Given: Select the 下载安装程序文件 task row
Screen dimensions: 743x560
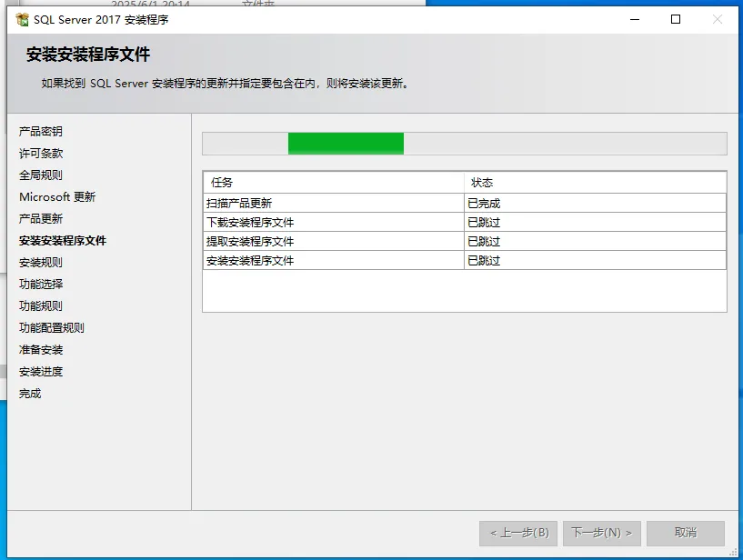Looking at the screenshot, I should pos(465,222).
